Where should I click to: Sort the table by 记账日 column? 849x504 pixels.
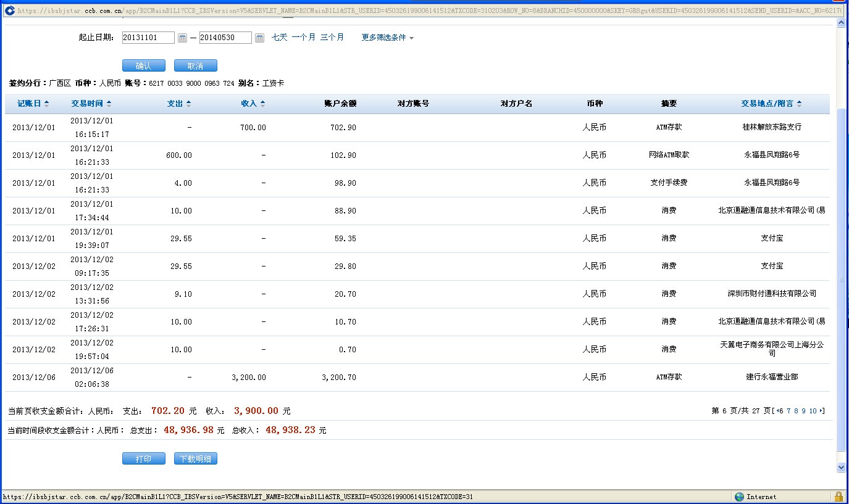pos(33,104)
